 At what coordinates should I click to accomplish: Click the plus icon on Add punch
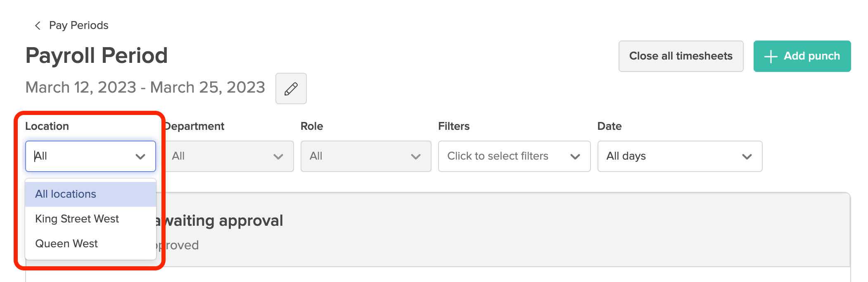tap(771, 57)
